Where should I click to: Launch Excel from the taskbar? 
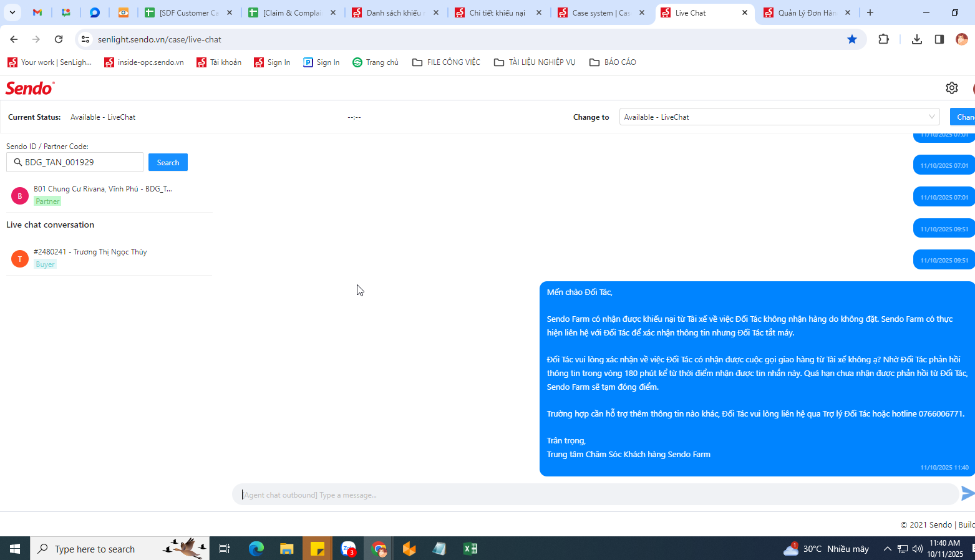click(x=470, y=549)
